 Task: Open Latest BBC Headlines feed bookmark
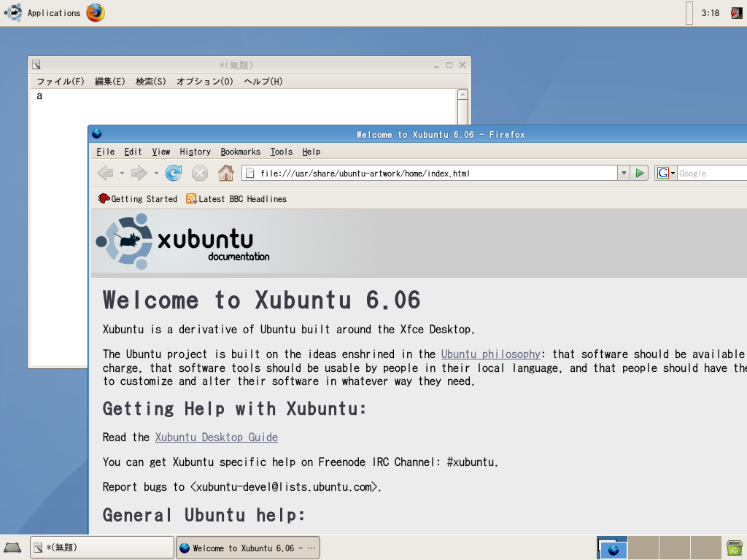(237, 199)
